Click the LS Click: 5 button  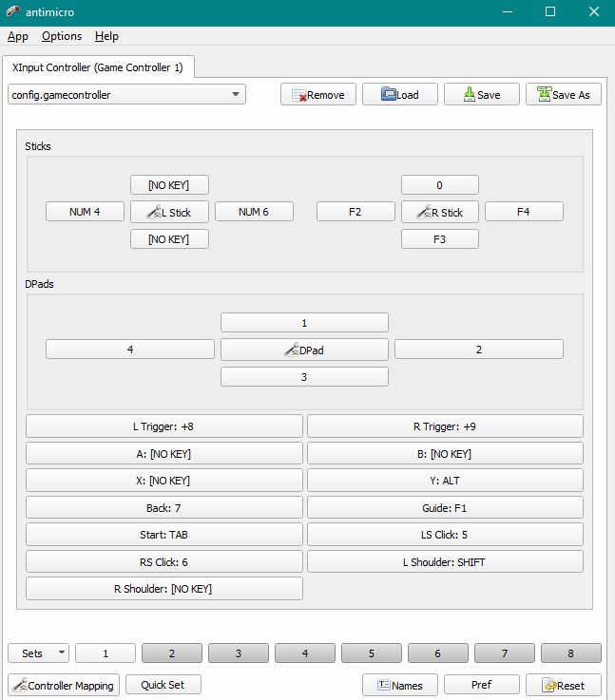[x=445, y=535]
